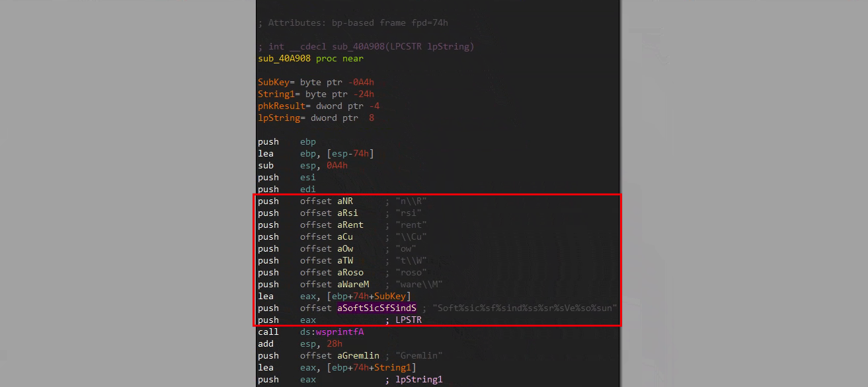Image resolution: width=868 pixels, height=387 pixels.
Task: Click the 0A4h operand in sub esp
Action: click(x=337, y=166)
